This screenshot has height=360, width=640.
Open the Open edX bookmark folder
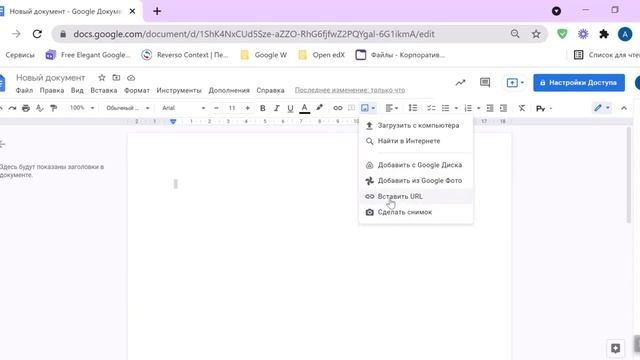coord(322,55)
